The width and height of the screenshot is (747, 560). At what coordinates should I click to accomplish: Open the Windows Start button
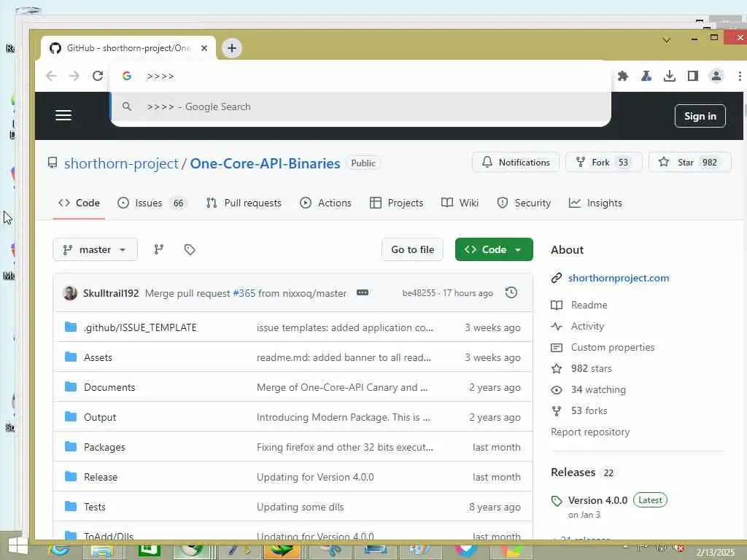[x=18, y=546]
